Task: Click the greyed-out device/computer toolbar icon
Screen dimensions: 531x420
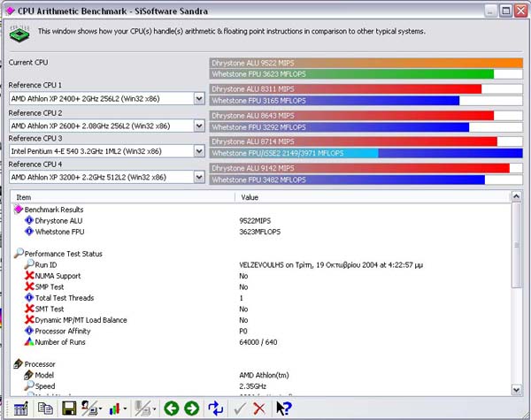Action: (142, 409)
